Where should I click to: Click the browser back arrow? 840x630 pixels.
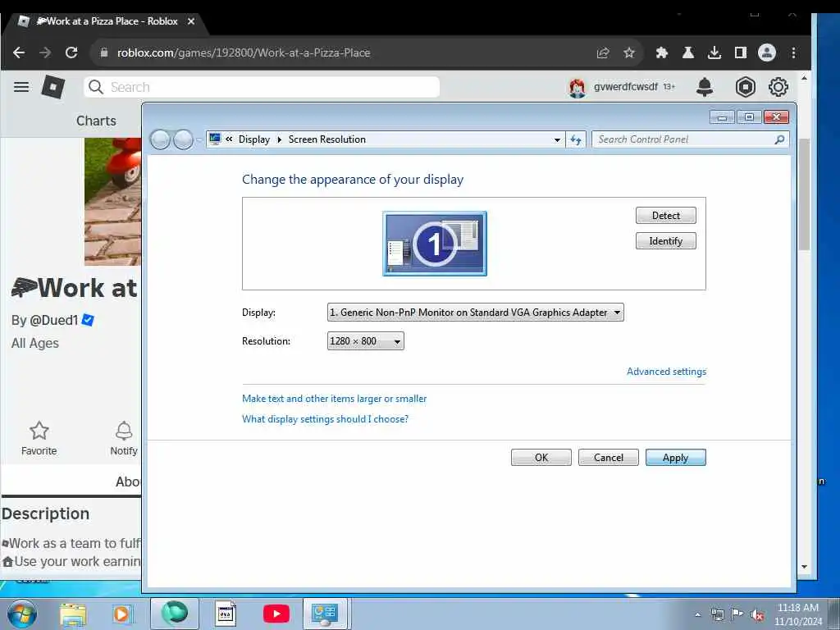pyautogui.click(x=19, y=52)
